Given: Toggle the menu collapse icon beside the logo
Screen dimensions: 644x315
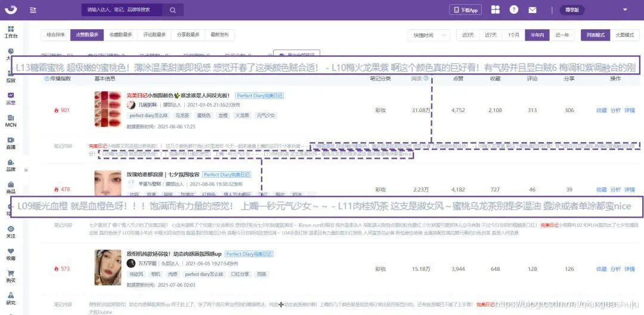Looking at the screenshot, I should pos(33,10).
